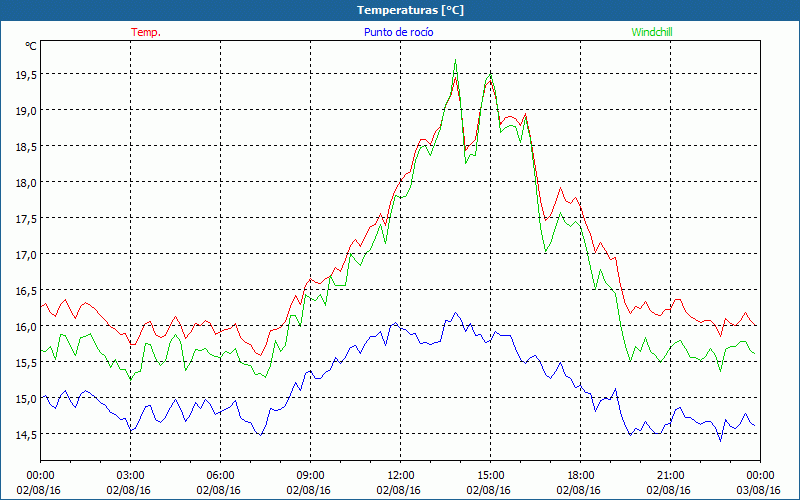Click the 15,0 y-axis value

tap(26, 398)
